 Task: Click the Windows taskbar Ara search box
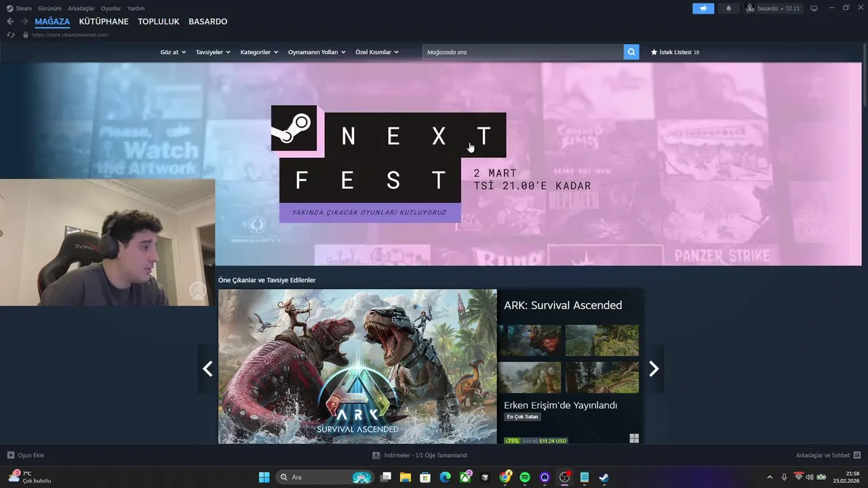325,477
